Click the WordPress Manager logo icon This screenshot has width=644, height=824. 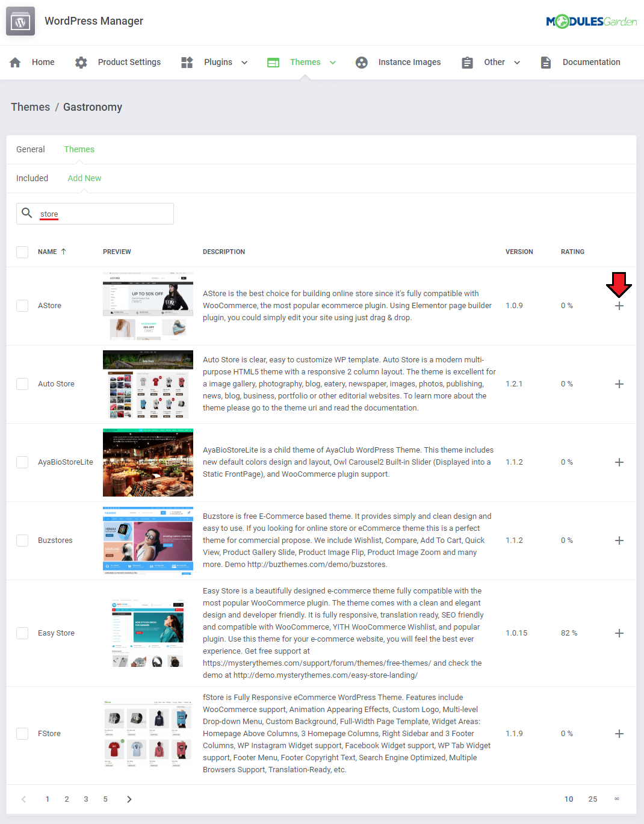pos(20,22)
